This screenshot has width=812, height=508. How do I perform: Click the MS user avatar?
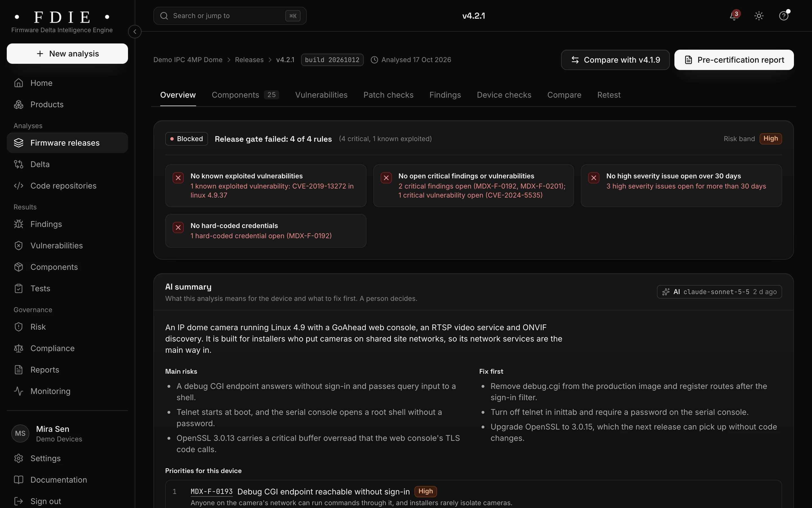[20, 433]
